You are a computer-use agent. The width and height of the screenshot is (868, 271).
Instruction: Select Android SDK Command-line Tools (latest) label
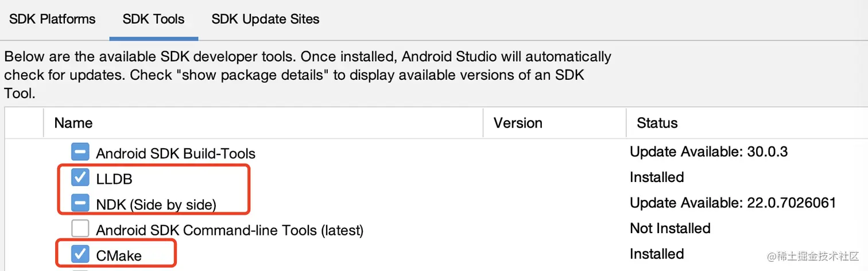[x=230, y=230]
